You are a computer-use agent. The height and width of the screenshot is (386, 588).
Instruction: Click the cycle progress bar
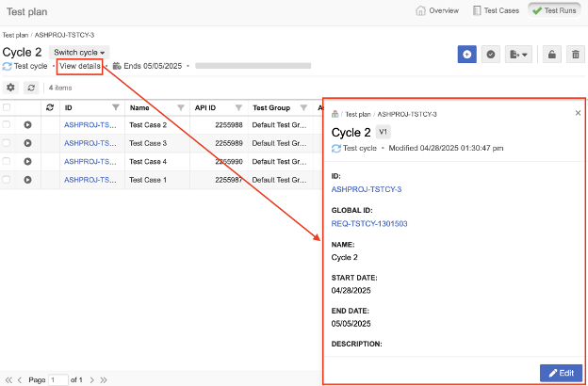(253, 66)
